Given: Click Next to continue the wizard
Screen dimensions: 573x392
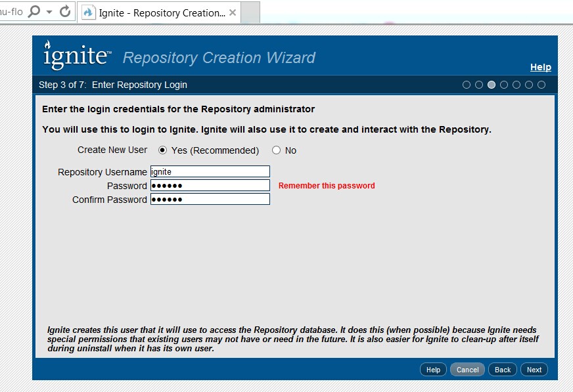Looking at the screenshot, I should tap(534, 370).
